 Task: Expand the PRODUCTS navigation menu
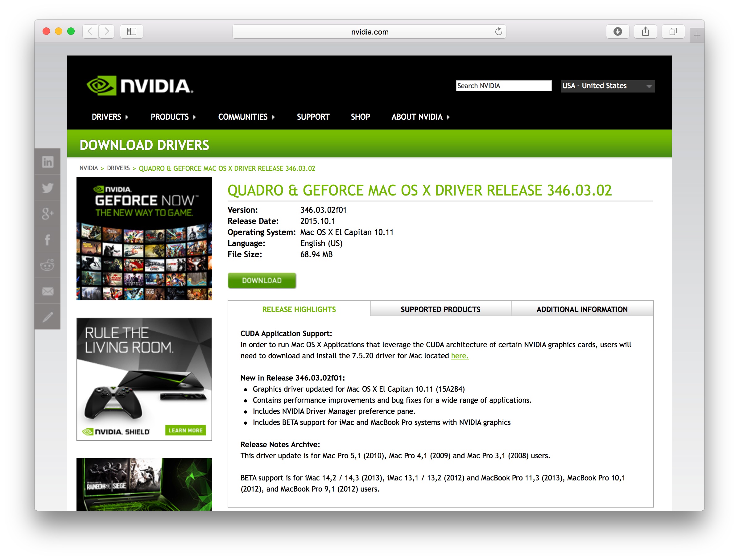[x=173, y=117]
